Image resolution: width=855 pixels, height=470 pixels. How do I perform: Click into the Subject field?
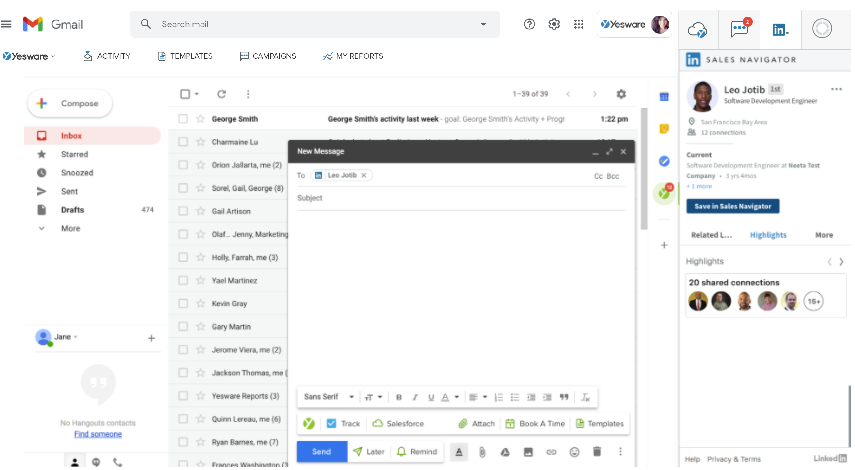click(x=460, y=198)
